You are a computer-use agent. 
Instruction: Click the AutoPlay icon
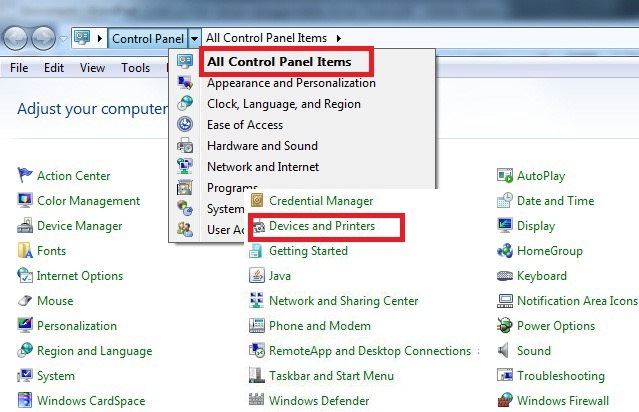coord(505,176)
